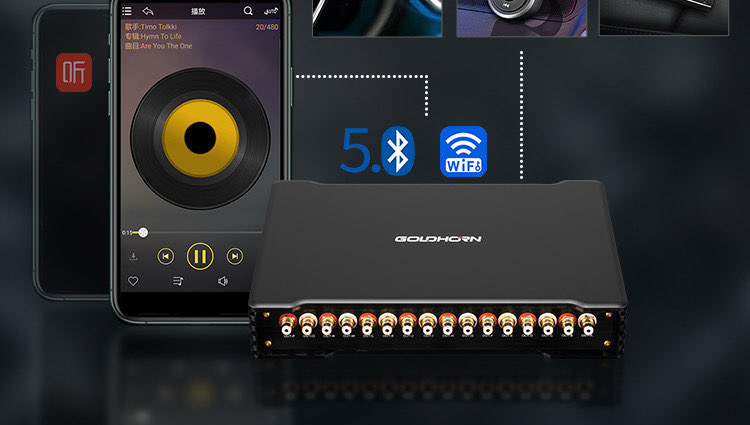750x425 pixels.
Task: Click the Bluetooth 5.0 logo
Action: pos(378,151)
